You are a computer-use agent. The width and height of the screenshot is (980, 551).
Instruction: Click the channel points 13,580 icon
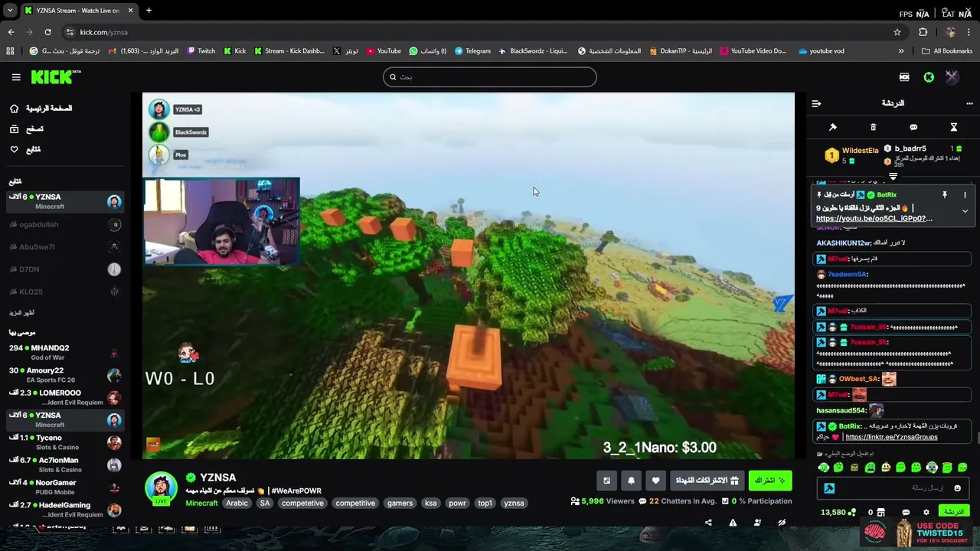pyautogui.click(x=852, y=513)
